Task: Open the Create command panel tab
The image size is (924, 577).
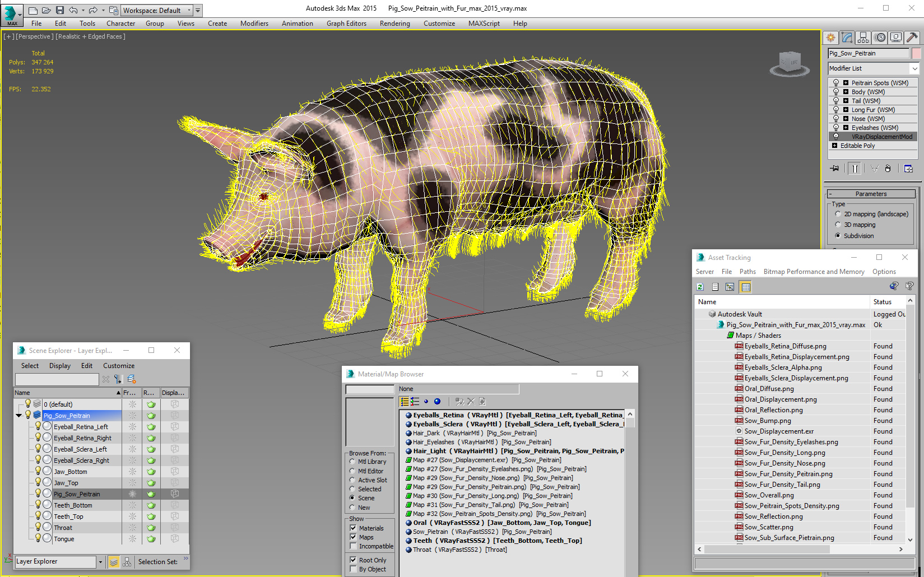Action: pos(830,38)
